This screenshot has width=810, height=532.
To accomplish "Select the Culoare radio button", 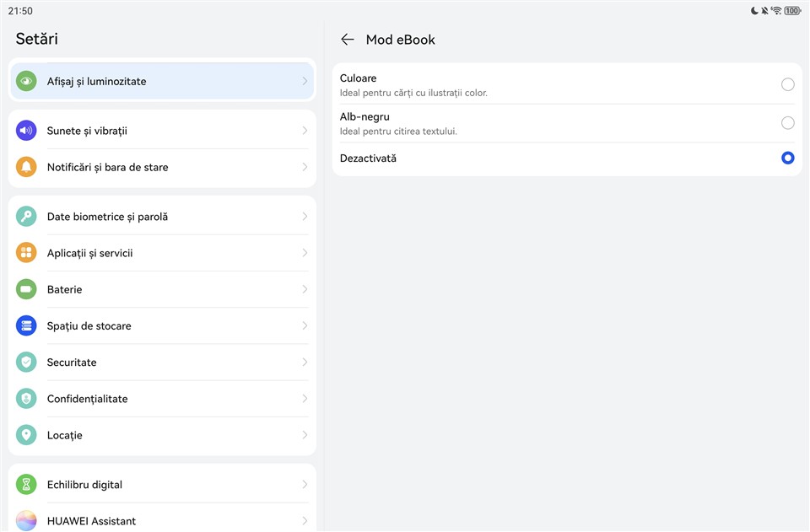I will 787,84.
